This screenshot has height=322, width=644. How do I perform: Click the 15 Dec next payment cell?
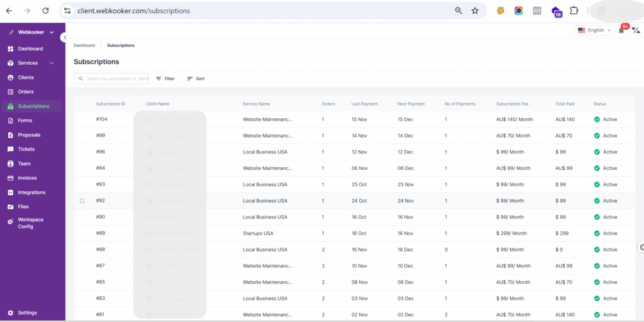(405, 119)
